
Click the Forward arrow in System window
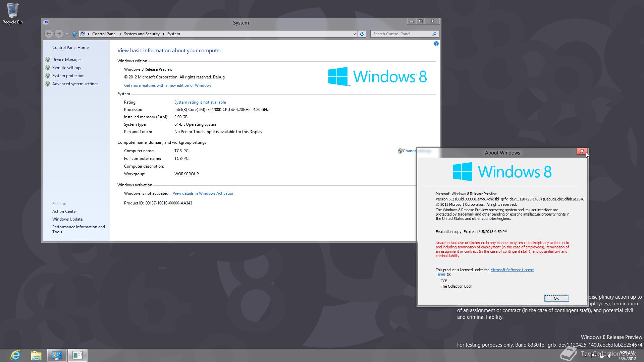coord(59,34)
